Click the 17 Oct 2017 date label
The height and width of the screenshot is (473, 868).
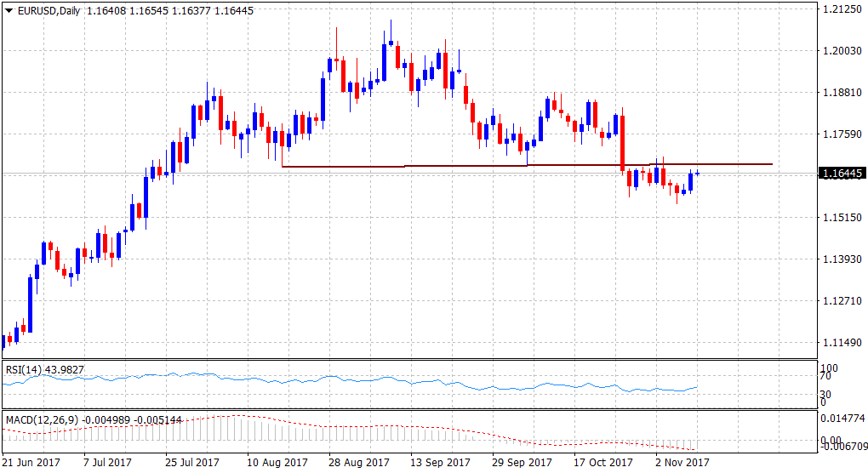pyautogui.click(x=602, y=462)
